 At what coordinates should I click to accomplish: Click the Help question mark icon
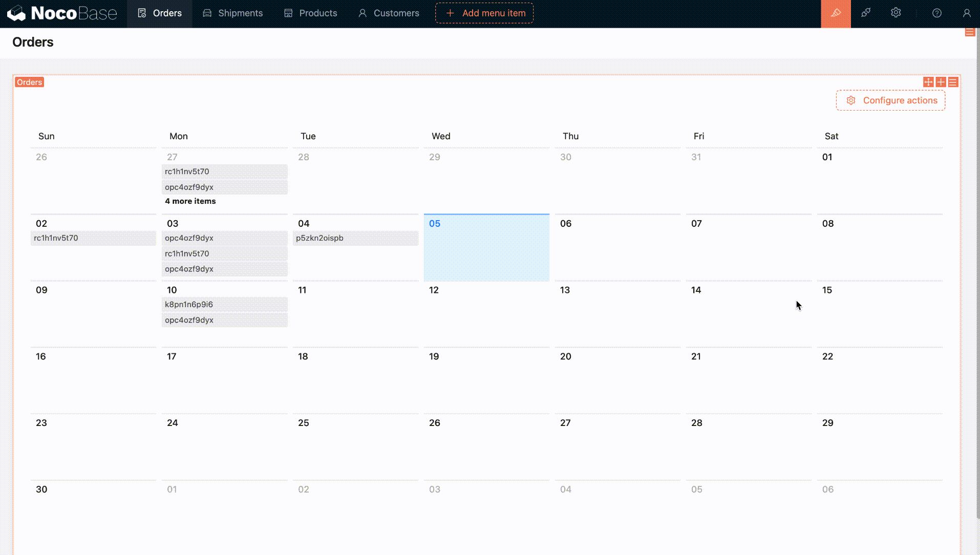point(936,13)
